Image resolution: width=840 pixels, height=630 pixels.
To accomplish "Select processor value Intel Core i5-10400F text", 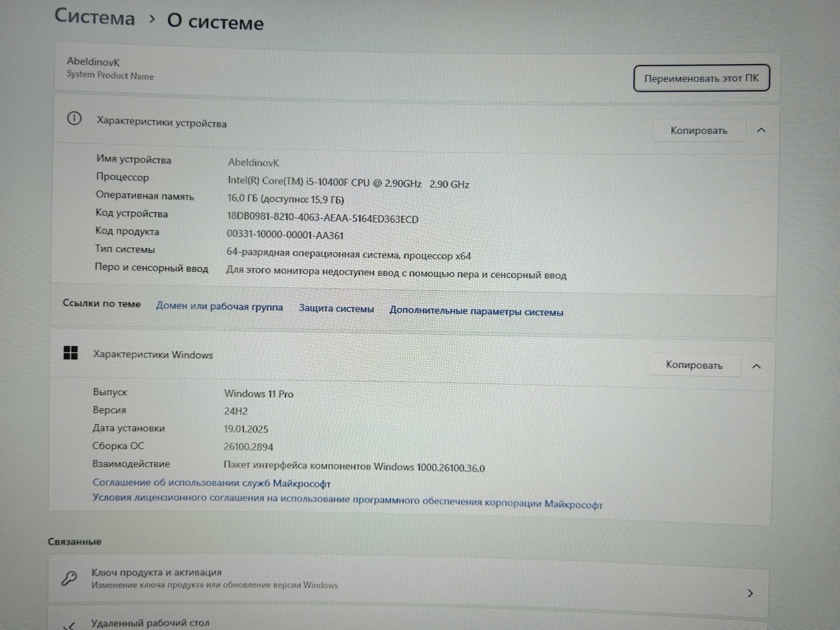I will pyautogui.click(x=348, y=182).
